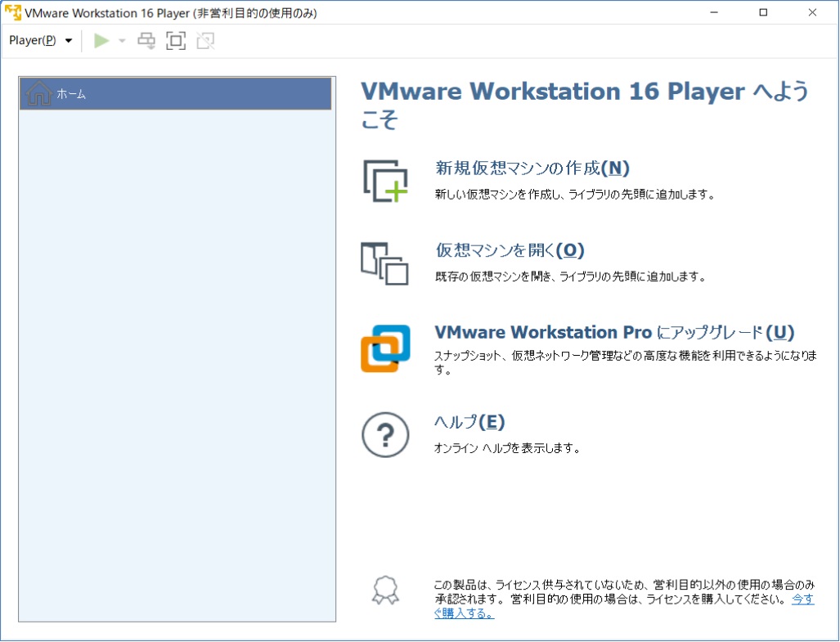Open 新規仮想マシンの作成(N) link

pyautogui.click(x=529, y=169)
